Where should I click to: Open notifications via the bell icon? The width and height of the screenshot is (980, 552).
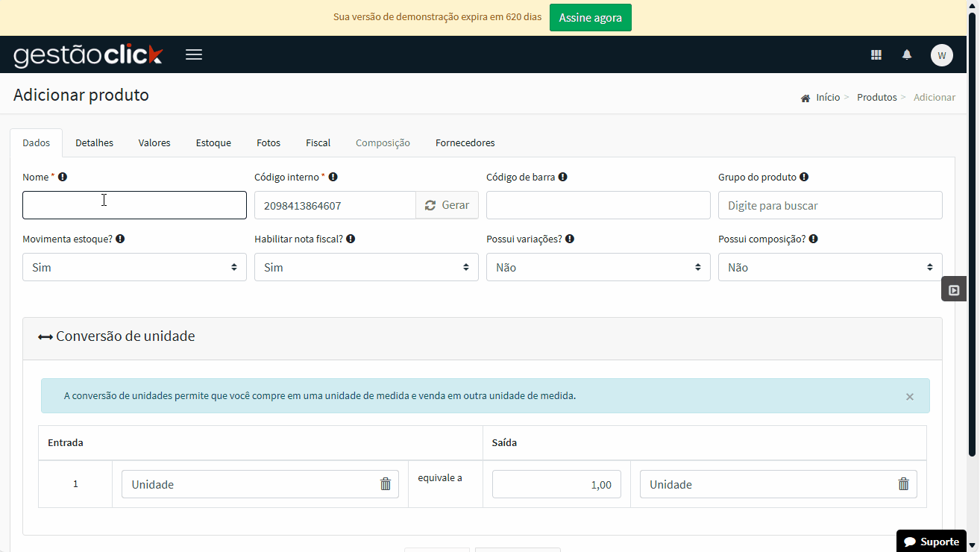tap(907, 54)
